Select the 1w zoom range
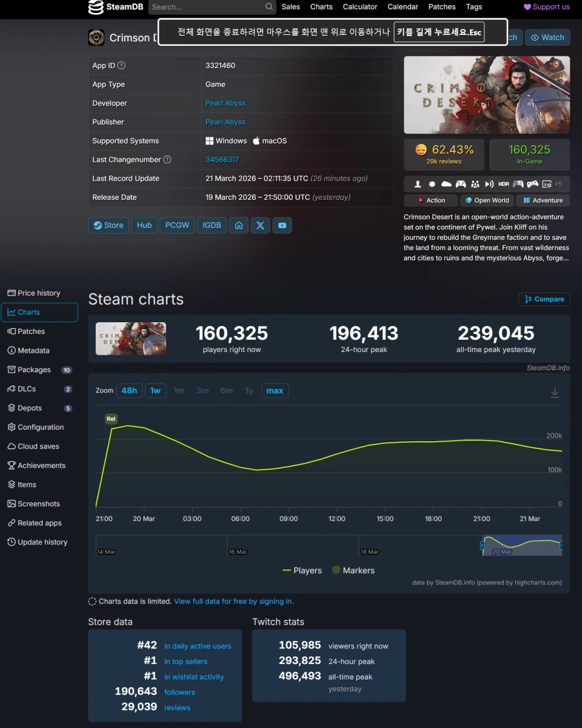 pyautogui.click(x=155, y=390)
